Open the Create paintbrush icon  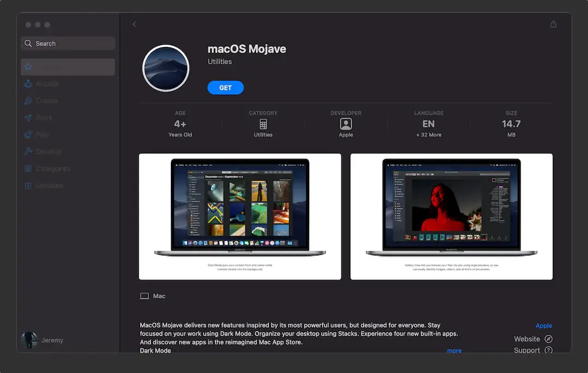click(x=28, y=101)
